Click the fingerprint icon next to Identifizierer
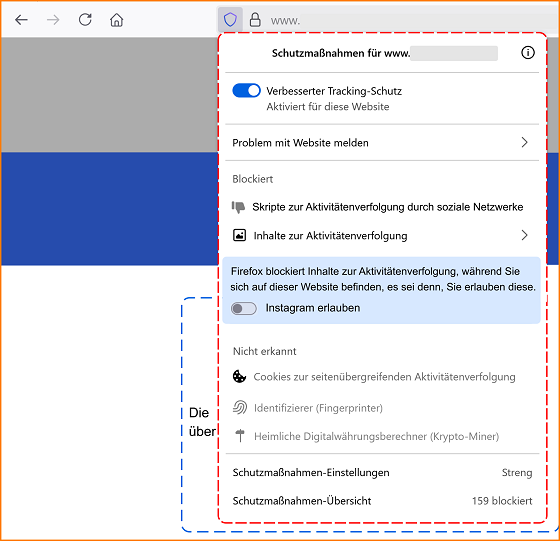560x541 pixels. tap(240, 407)
